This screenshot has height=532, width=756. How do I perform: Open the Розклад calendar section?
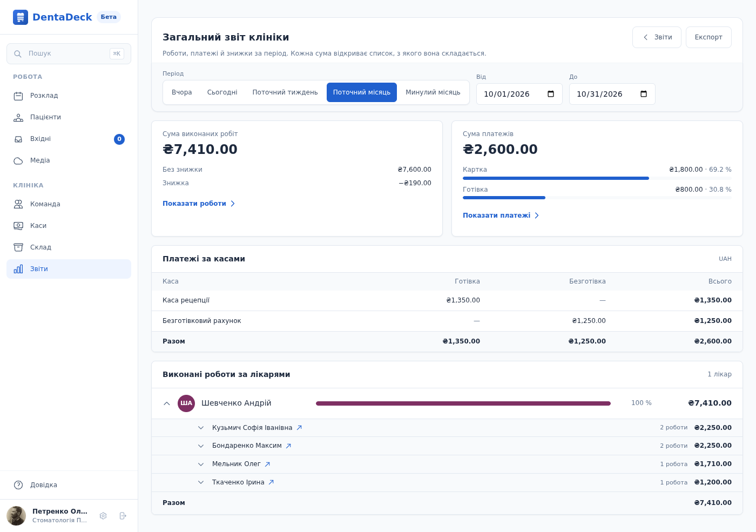(69, 96)
